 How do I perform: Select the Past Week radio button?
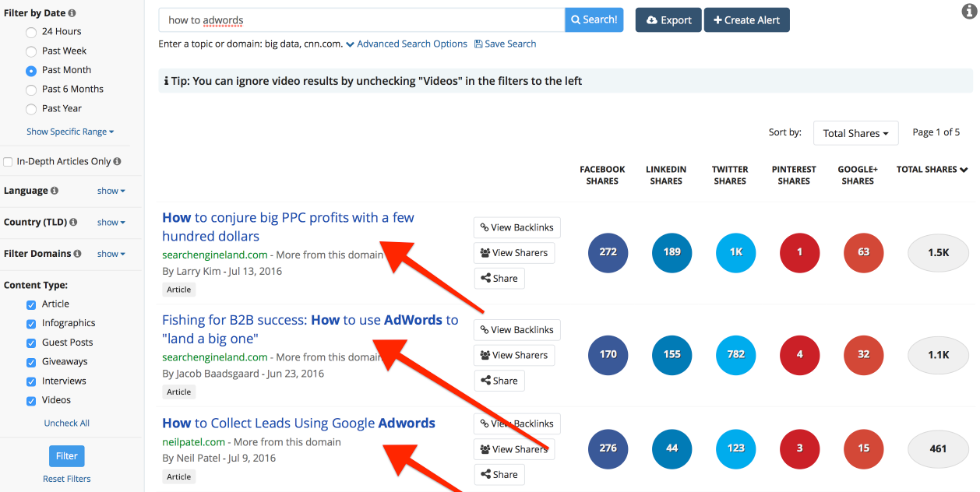coord(31,51)
